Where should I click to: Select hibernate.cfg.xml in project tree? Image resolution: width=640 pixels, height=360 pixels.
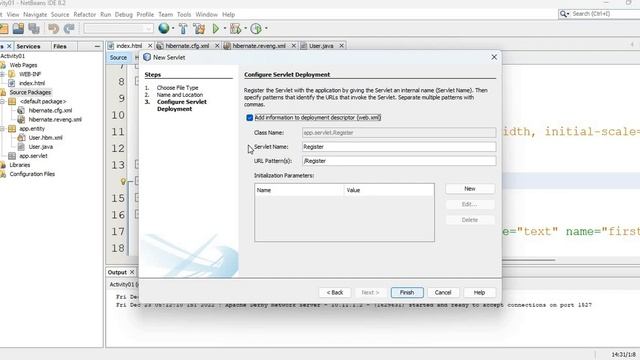pyautogui.click(x=50, y=110)
